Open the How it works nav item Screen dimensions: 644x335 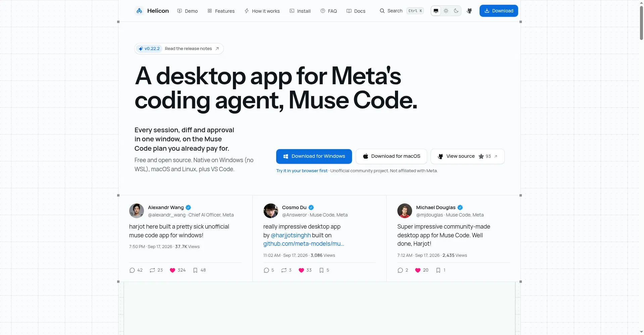[x=262, y=11]
